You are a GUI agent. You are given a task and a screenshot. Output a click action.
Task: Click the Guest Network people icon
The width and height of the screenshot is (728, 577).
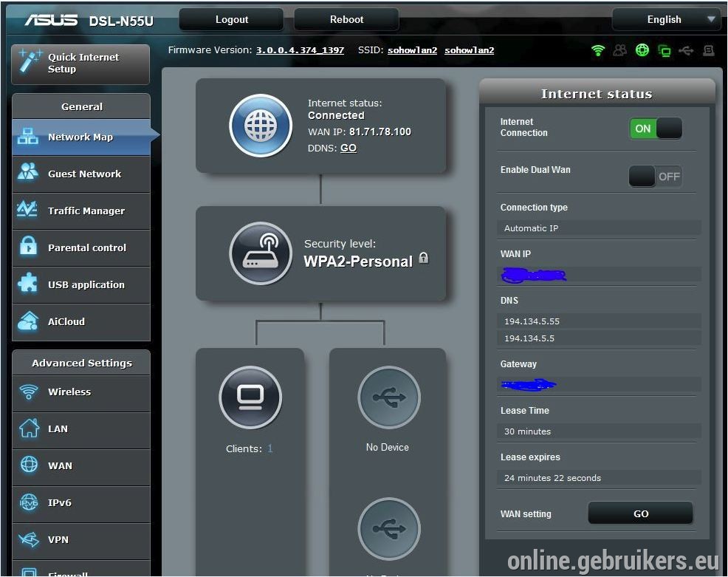point(28,171)
